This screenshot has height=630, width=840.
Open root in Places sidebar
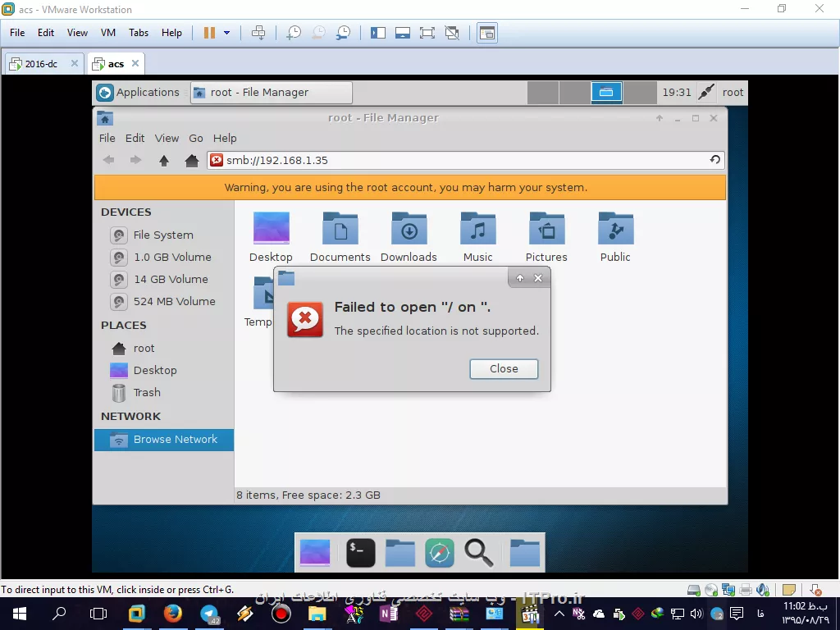point(163,348)
